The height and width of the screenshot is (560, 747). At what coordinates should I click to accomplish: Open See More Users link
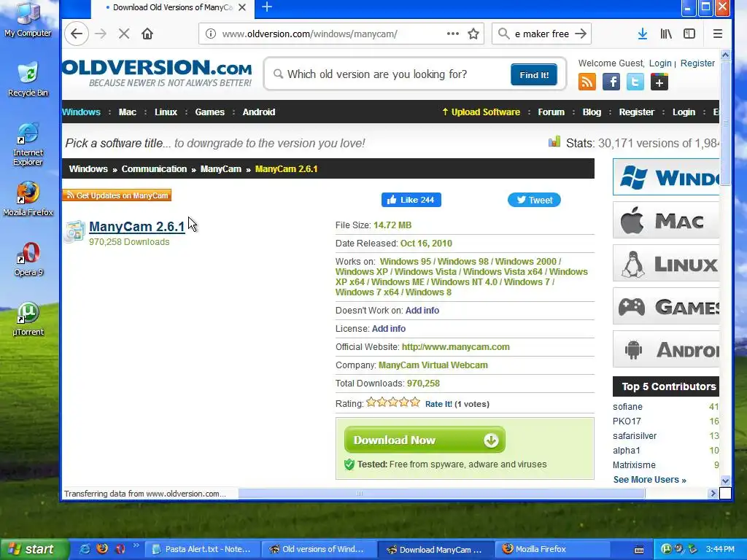pyautogui.click(x=650, y=480)
